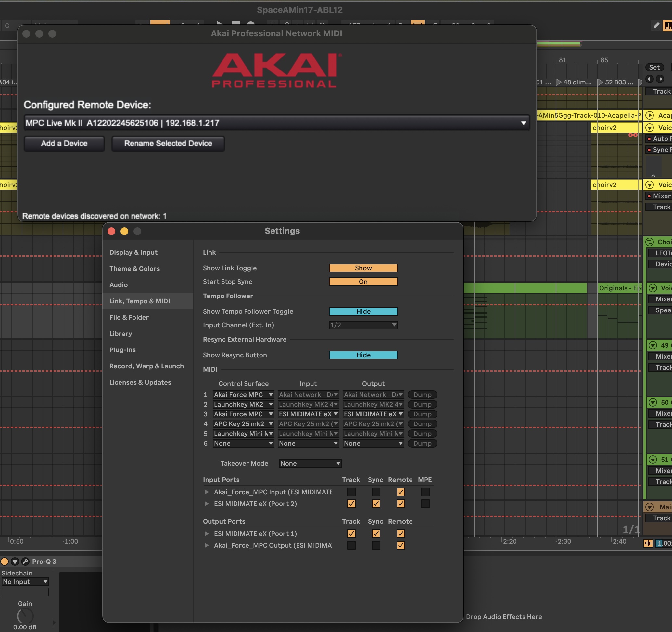Jump to the next locator arrow
Screen dimensions: 672x632
tap(660, 79)
